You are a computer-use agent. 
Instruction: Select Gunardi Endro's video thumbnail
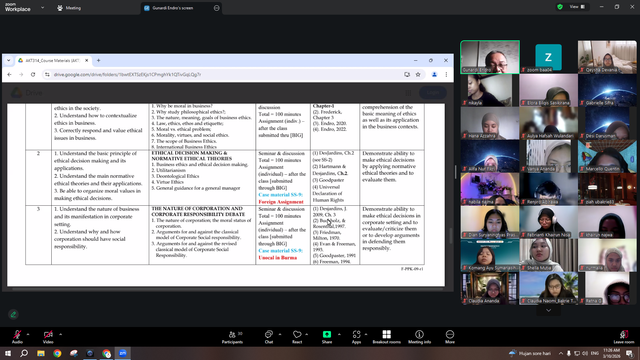coord(490,57)
